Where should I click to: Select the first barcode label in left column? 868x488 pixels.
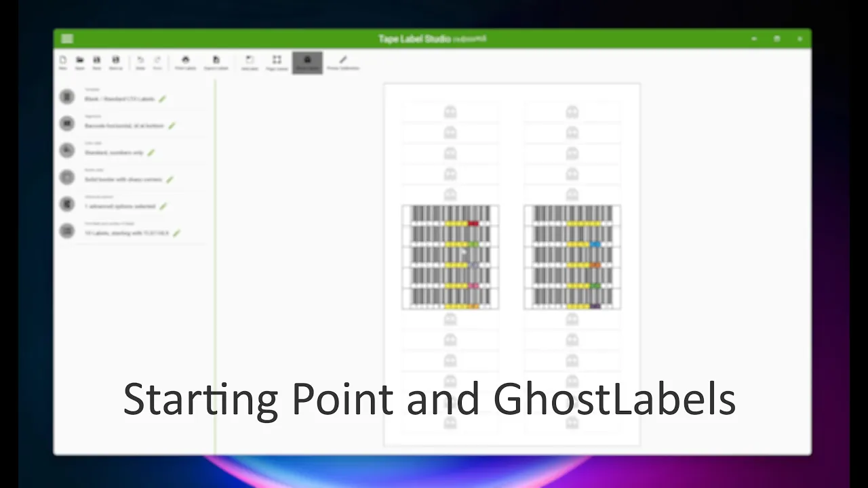[450, 216]
